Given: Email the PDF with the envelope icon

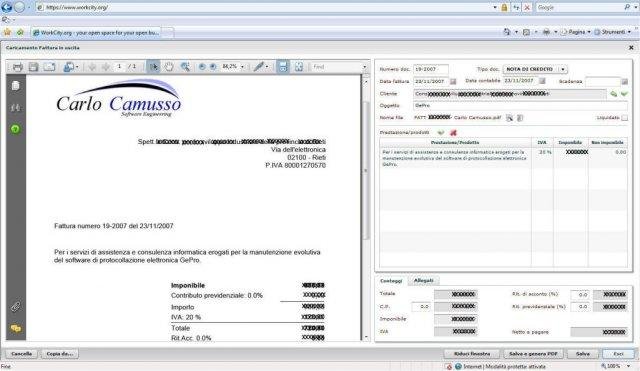Looking at the screenshot, I should 49,67.
